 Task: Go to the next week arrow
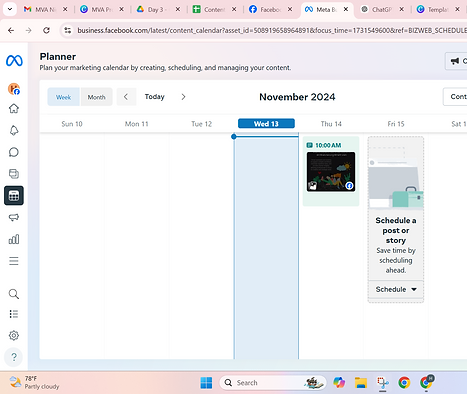pos(183,97)
